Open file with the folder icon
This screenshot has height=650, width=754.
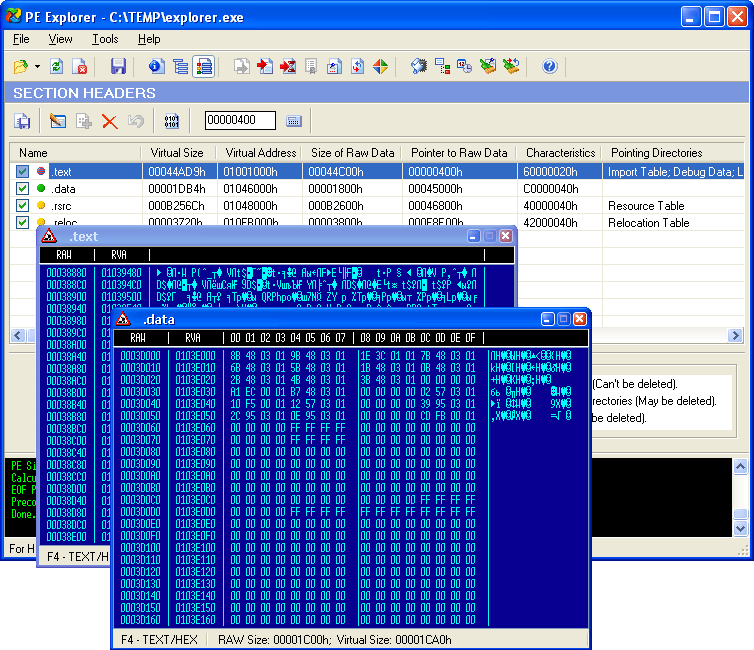coord(21,66)
